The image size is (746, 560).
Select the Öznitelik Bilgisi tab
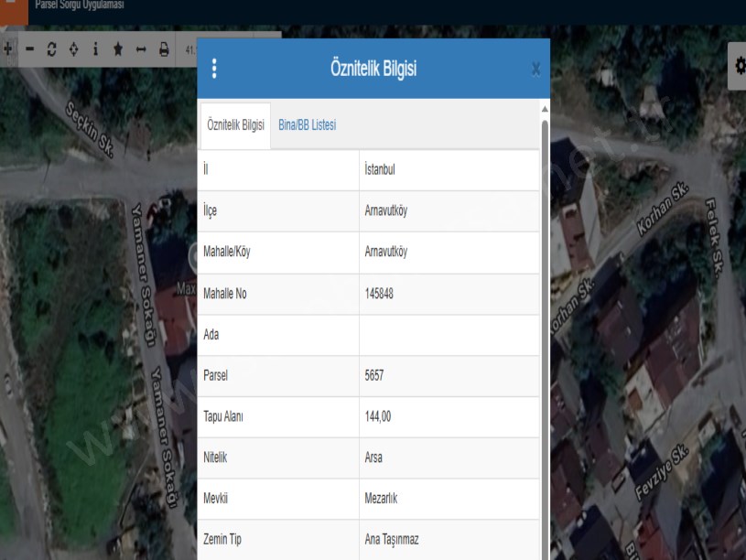[235, 125]
